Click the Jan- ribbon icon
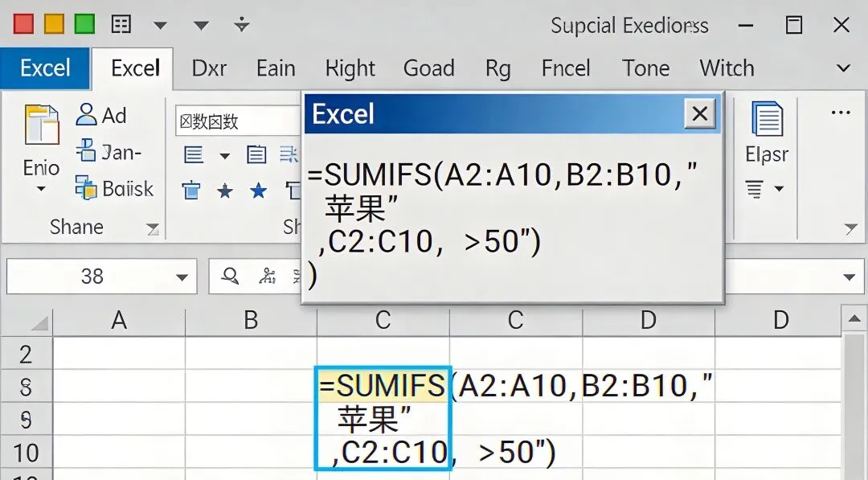This screenshot has height=480, width=868. coord(86,150)
